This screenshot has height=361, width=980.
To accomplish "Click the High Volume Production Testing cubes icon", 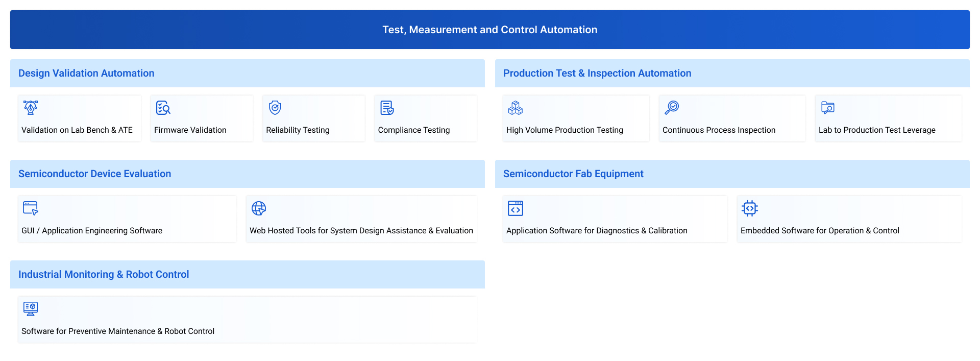I will click(516, 108).
